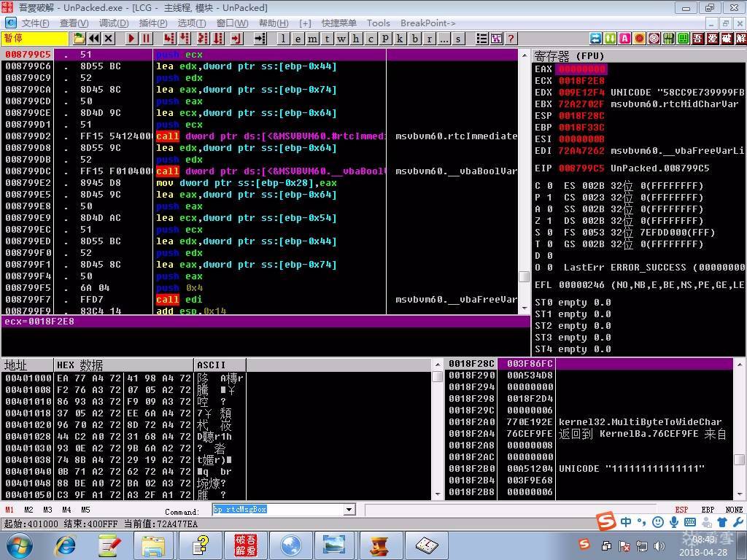The height and width of the screenshot is (560, 747).
Task: Click the target bullseye plugin icon
Action: tap(654, 39)
